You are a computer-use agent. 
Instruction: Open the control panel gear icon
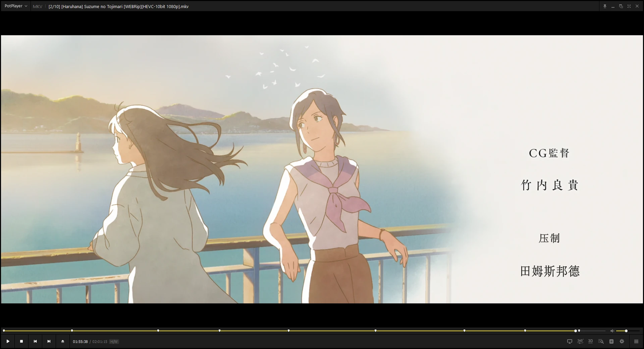[622, 341]
